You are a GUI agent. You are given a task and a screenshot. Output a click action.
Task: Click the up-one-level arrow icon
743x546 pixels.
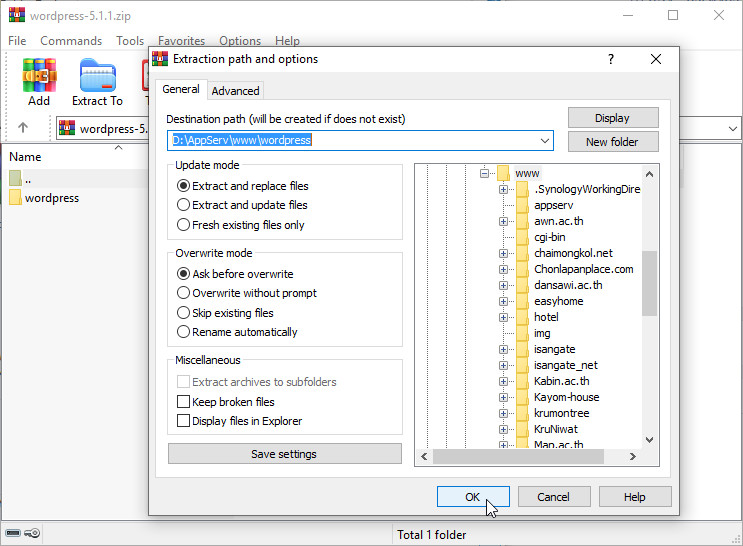click(x=23, y=128)
